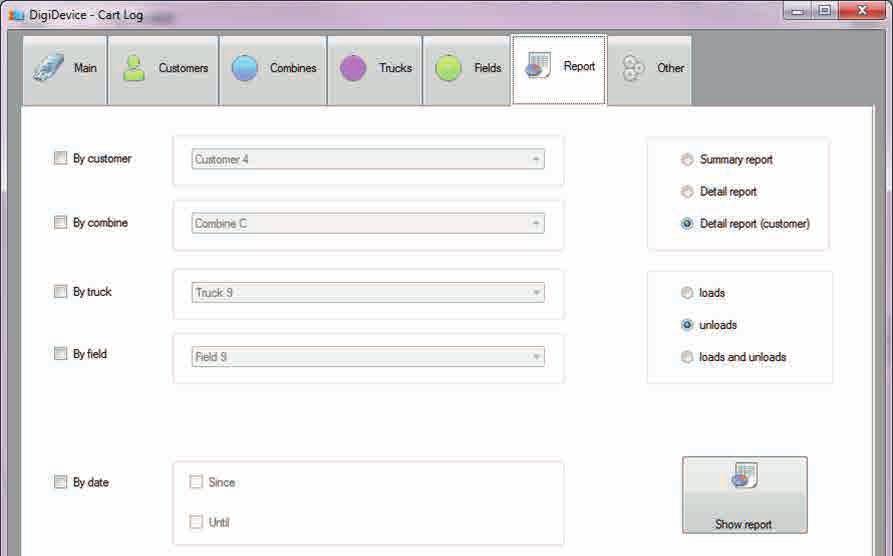Image resolution: width=893 pixels, height=556 pixels.
Task: Select the Other tab label
Action: click(x=670, y=68)
